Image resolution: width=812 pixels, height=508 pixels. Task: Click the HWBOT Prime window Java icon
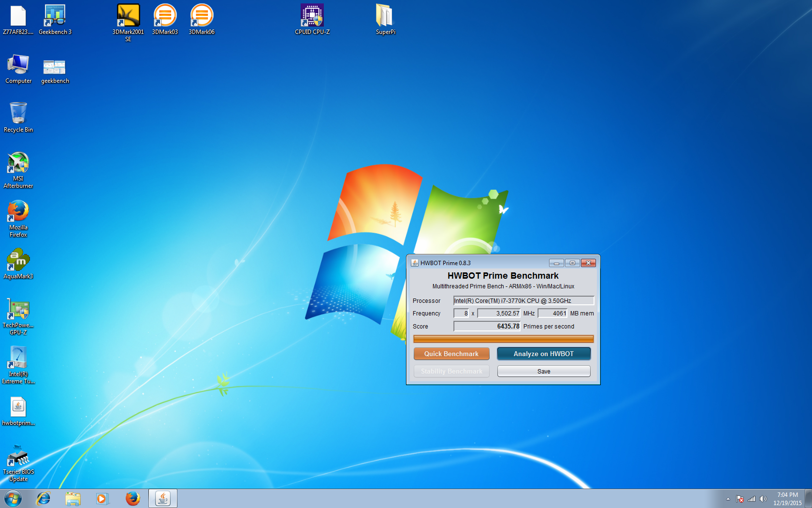pyautogui.click(x=415, y=263)
